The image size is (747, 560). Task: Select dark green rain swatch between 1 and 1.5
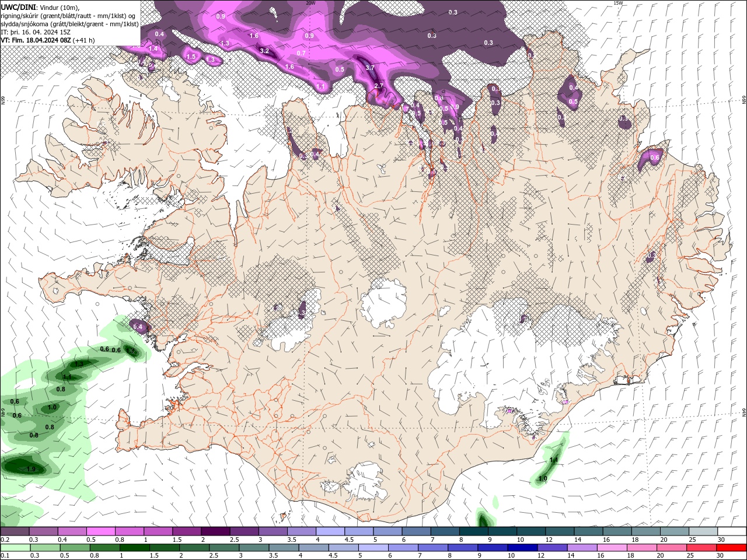(135, 548)
